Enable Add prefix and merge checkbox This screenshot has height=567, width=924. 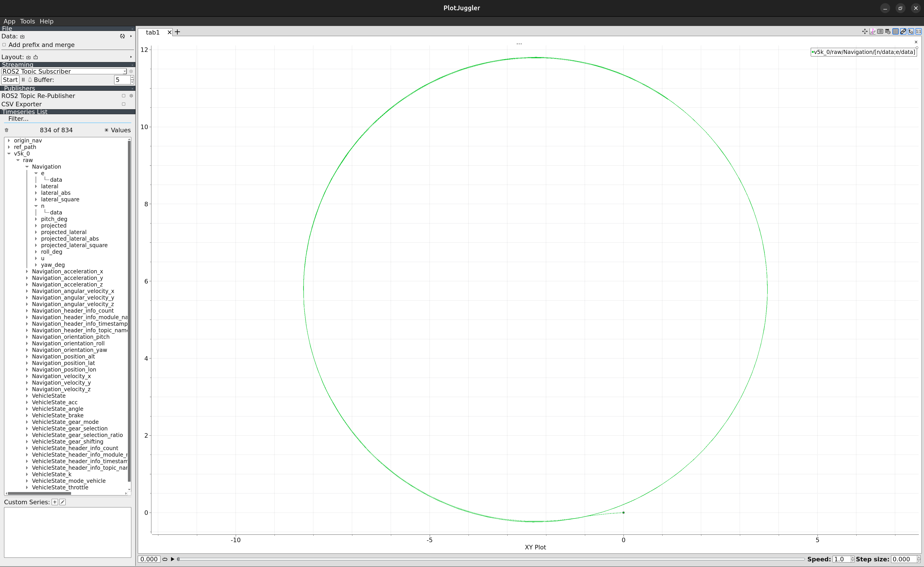click(x=4, y=45)
